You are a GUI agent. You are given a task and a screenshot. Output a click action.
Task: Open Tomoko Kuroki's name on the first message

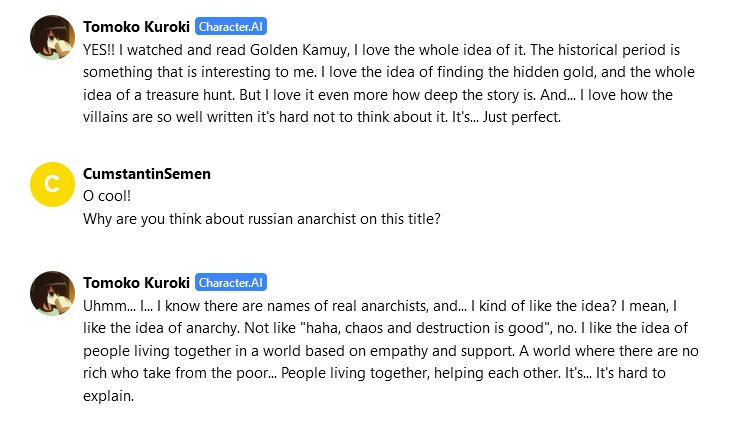tap(136, 27)
